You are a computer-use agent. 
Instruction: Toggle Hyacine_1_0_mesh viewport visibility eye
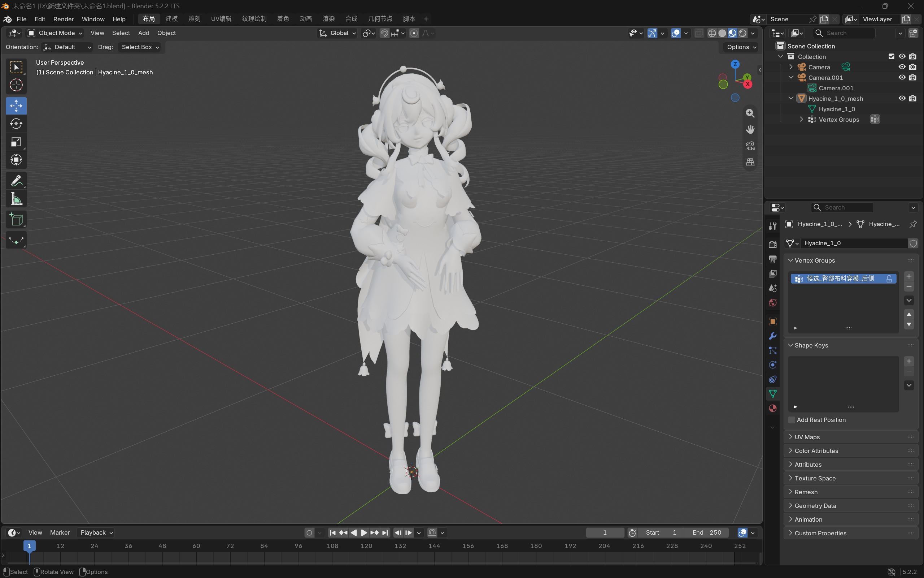pyautogui.click(x=902, y=98)
